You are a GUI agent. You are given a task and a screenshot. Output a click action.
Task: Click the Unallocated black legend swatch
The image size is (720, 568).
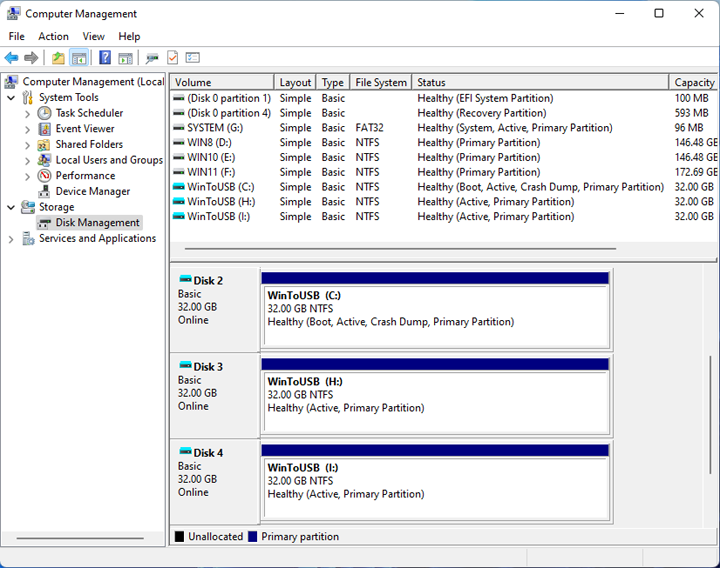tap(180, 536)
